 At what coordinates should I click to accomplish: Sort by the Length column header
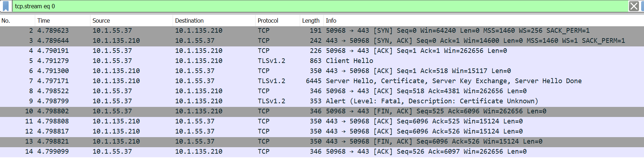[311, 21]
